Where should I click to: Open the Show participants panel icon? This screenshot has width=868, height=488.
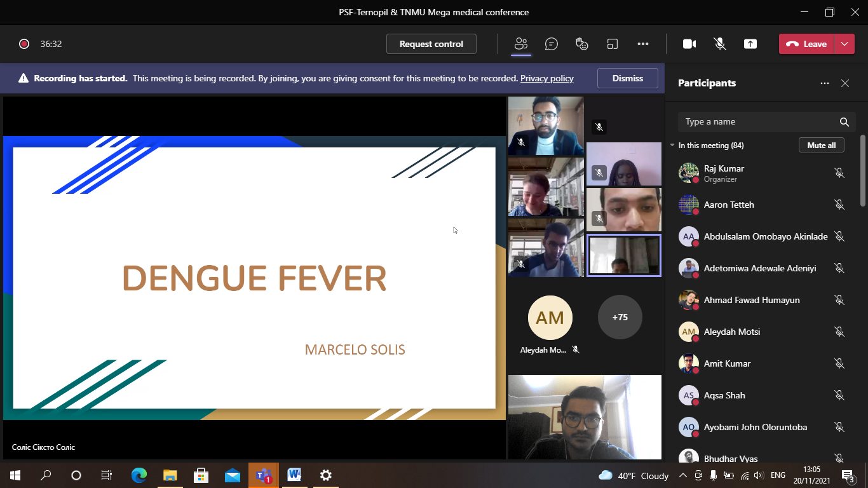tap(521, 44)
